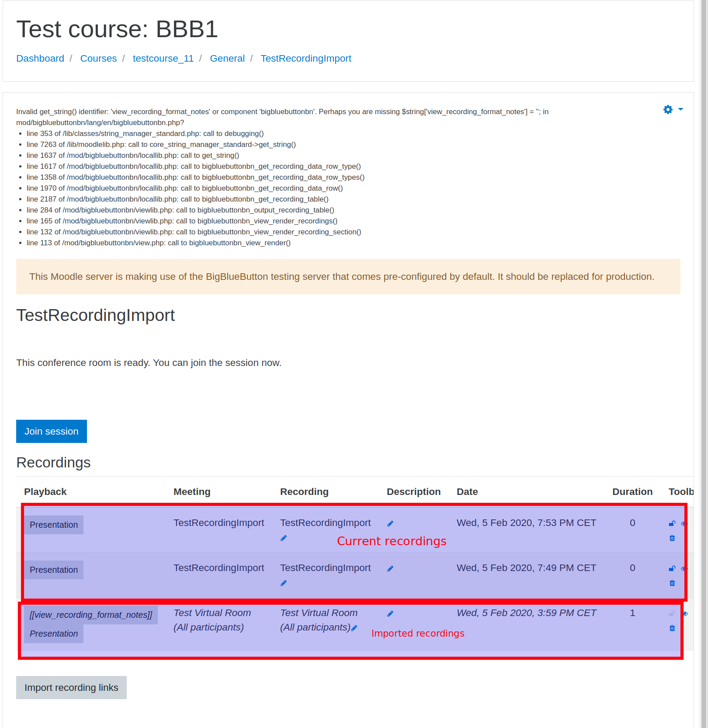Click the Meeting column header

point(192,491)
